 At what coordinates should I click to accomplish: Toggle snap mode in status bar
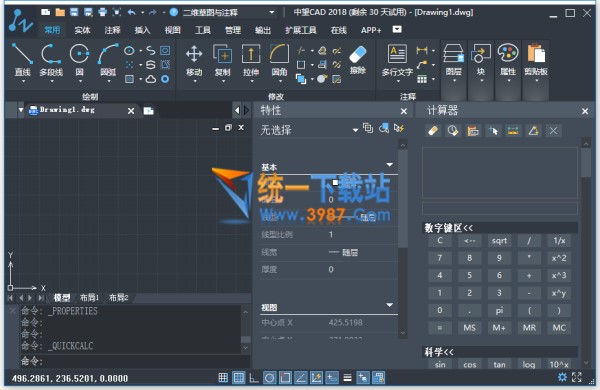(223, 378)
